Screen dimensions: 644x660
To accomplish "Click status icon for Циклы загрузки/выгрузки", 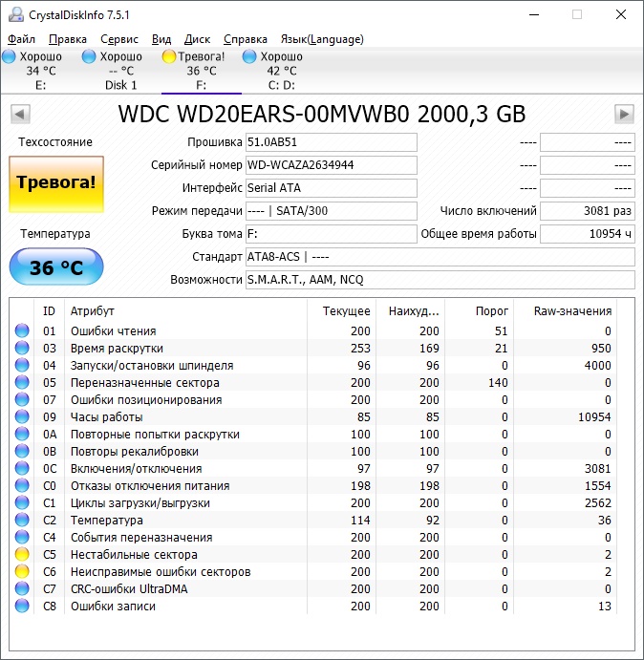I will 22,503.
